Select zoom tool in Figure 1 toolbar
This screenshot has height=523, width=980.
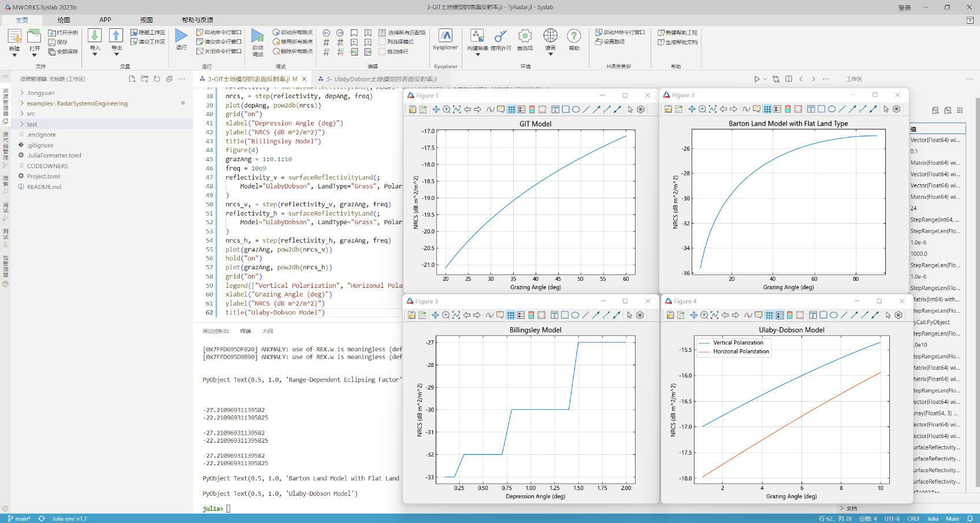(x=447, y=109)
